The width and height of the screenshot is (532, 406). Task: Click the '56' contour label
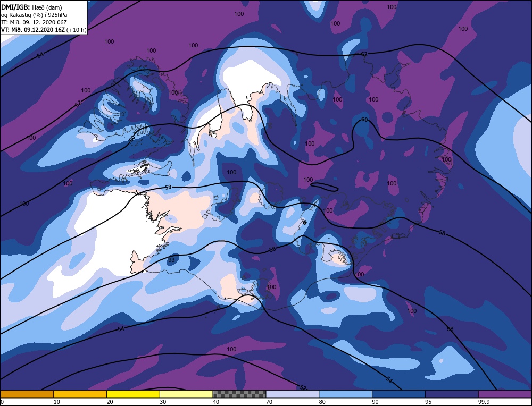tap(272, 249)
